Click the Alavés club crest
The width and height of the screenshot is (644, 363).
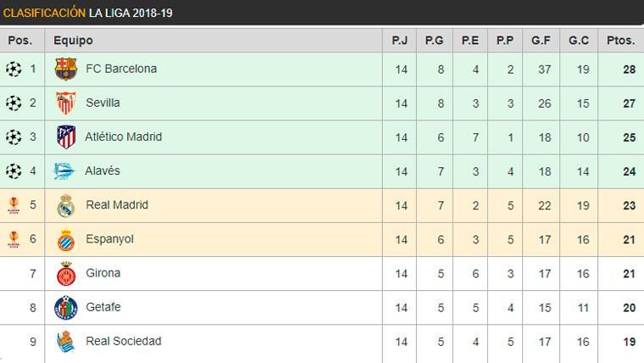coord(65,171)
